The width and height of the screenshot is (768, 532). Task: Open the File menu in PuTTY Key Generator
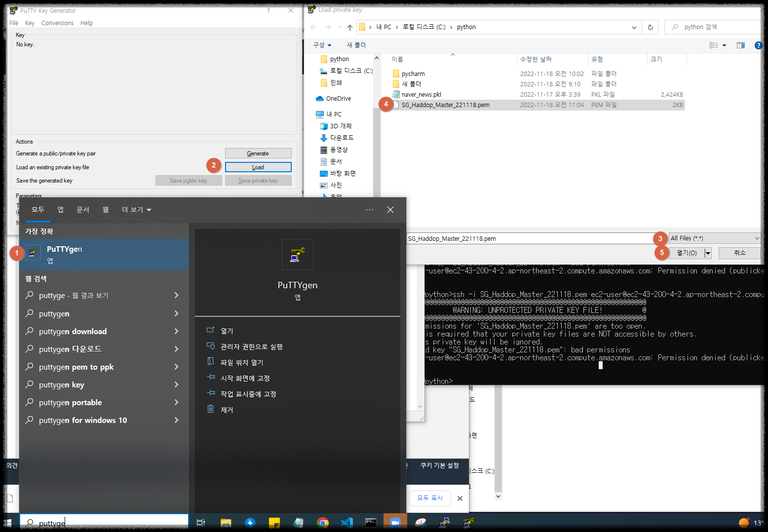14,23
